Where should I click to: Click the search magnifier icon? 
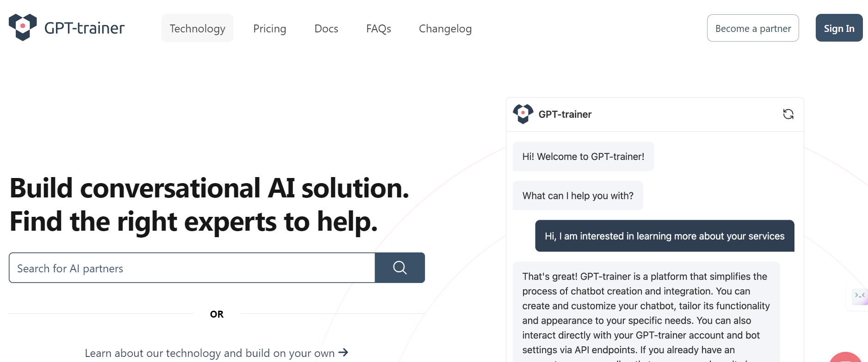click(x=400, y=267)
